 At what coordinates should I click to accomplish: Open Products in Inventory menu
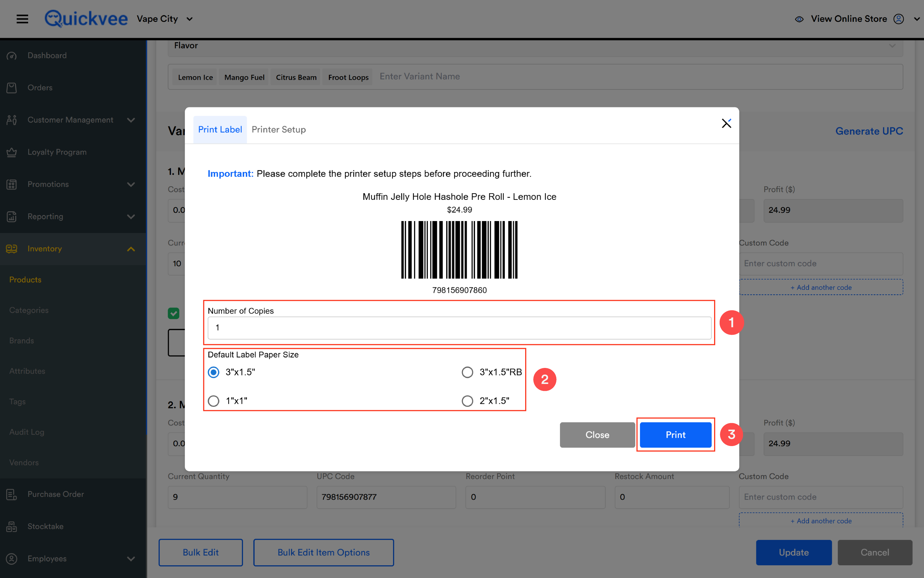coord(25,279)
